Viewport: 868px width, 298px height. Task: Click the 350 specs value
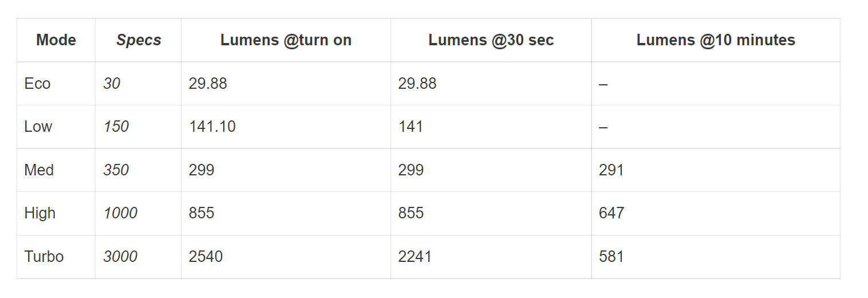click(x=116, y=170)
